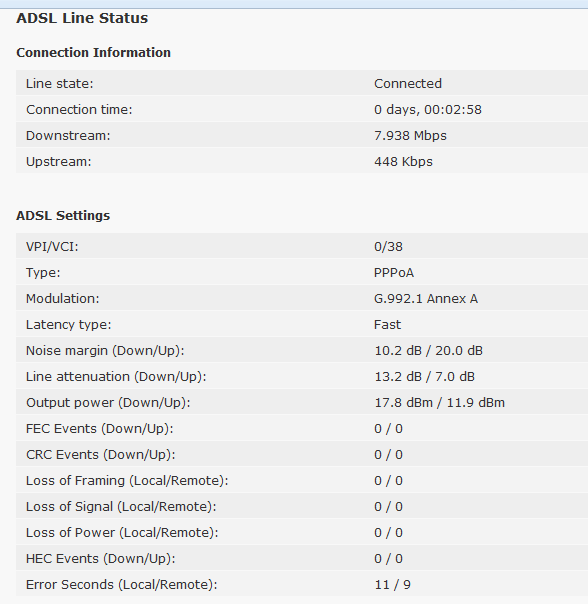
Task: Select the HEC Events '0 / 0' value
Action: [388, 559]
